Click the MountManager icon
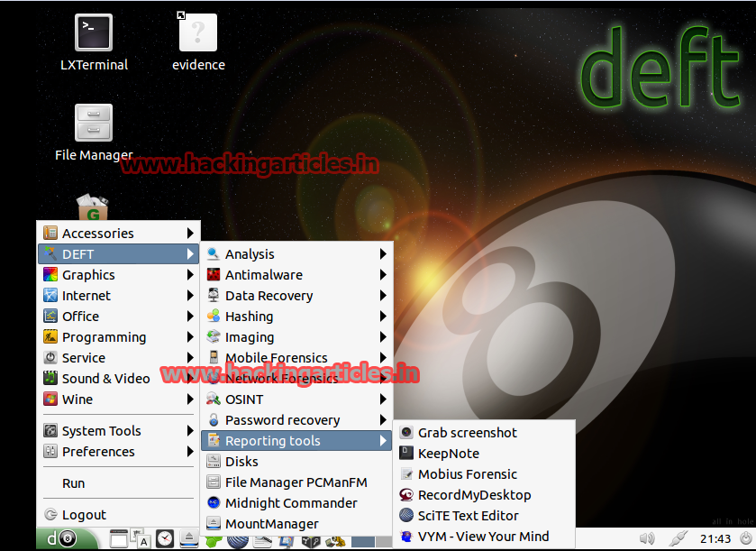Image resolution: width=756 pixels, height=551 pixels. click(x=214, y=524)
